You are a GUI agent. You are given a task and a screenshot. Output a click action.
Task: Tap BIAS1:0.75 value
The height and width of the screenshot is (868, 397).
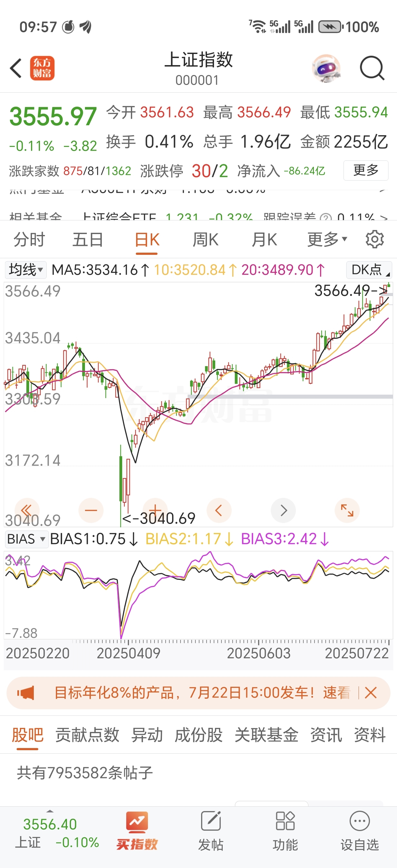coord(94,539)
